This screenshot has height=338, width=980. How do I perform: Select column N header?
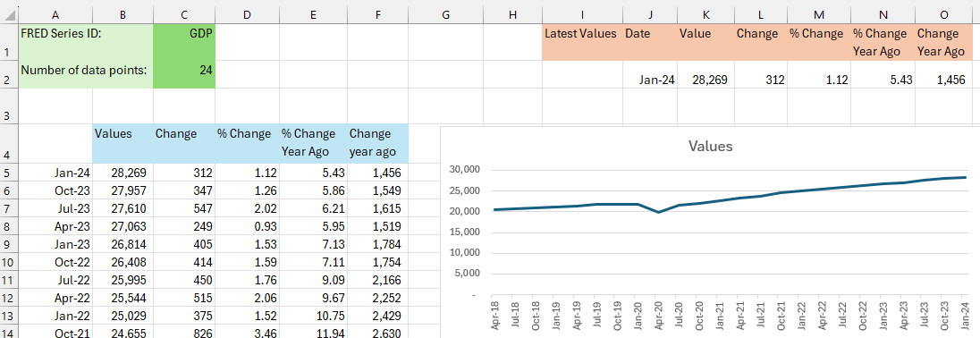click(x=883, y=15)
